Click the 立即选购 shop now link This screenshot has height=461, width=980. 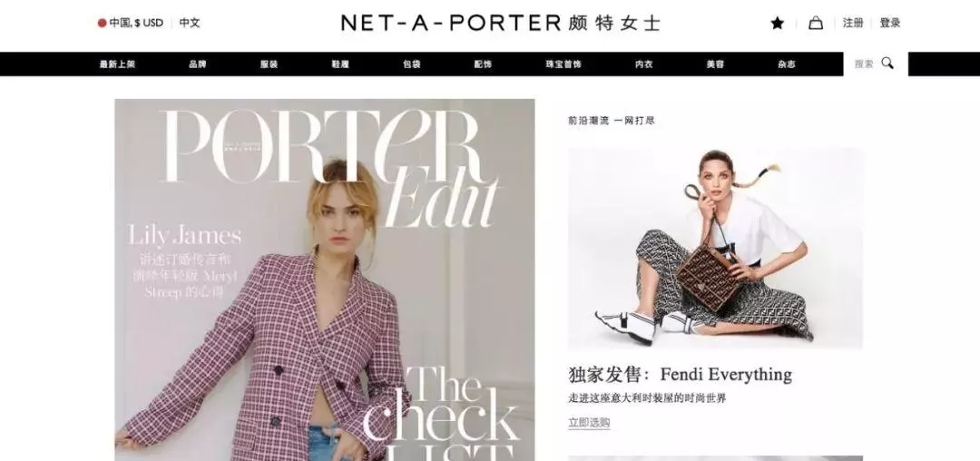coord(589,423)
